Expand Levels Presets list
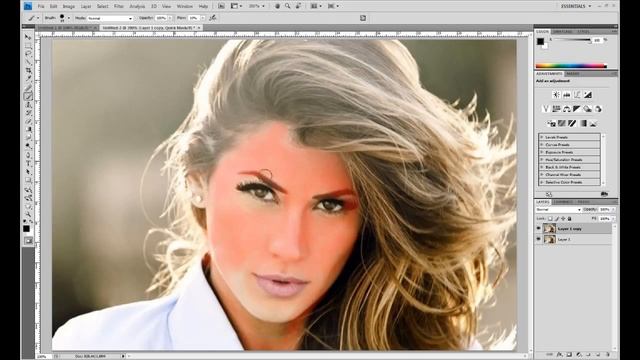 tap(542, 137)
